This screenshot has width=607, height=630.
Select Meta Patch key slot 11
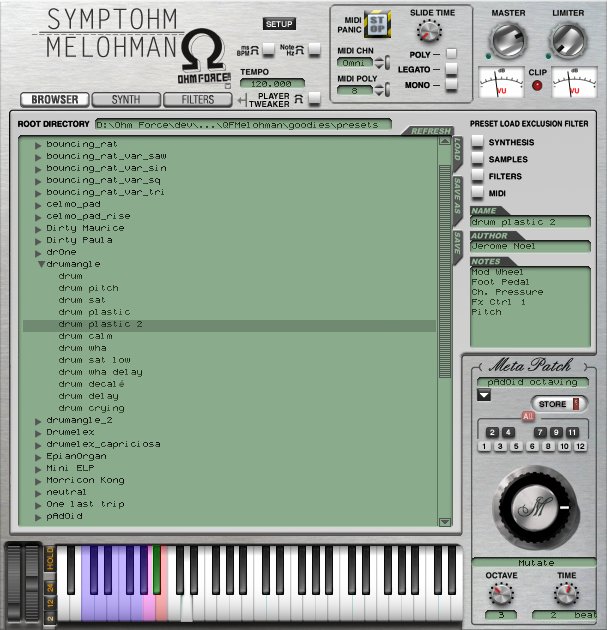[572, 432]
